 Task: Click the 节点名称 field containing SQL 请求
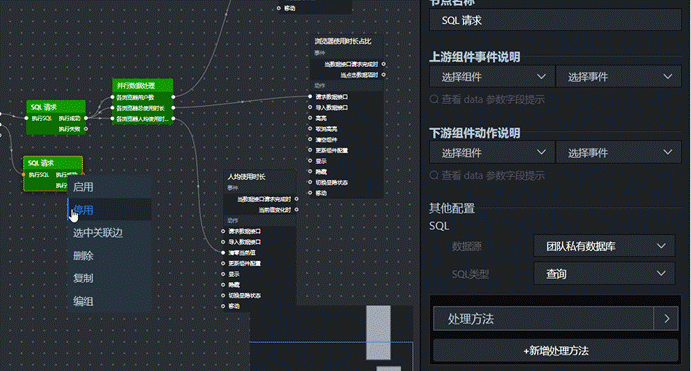point(555,20)
